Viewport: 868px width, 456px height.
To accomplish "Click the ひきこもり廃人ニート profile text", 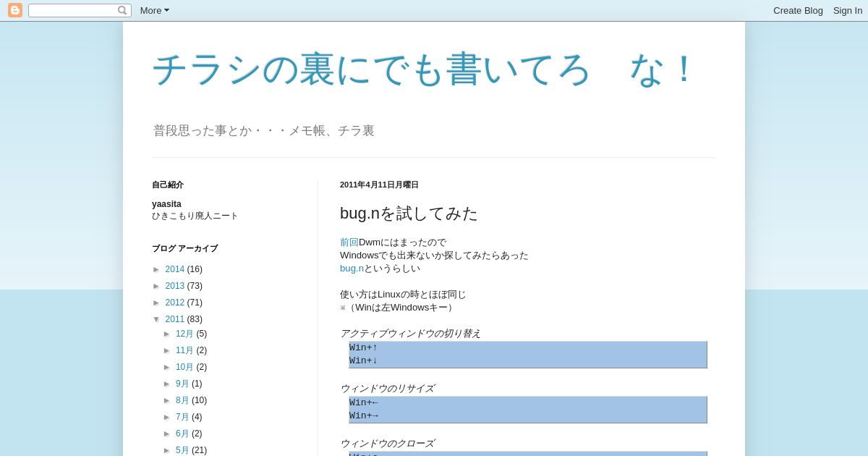I will (195, 216).
